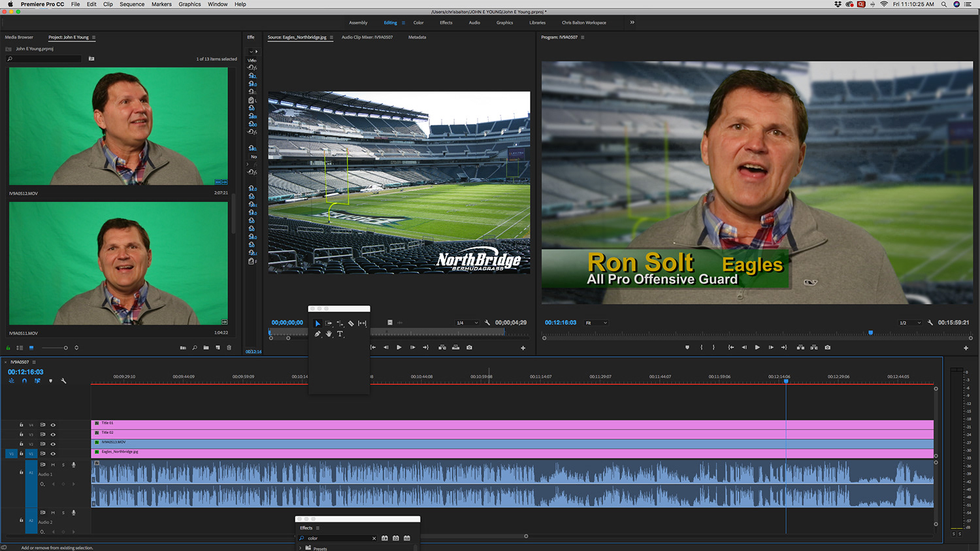Switch to Audio Clip Mixer tab
This screenshot has width=980, height=551.
click(367, 37)
